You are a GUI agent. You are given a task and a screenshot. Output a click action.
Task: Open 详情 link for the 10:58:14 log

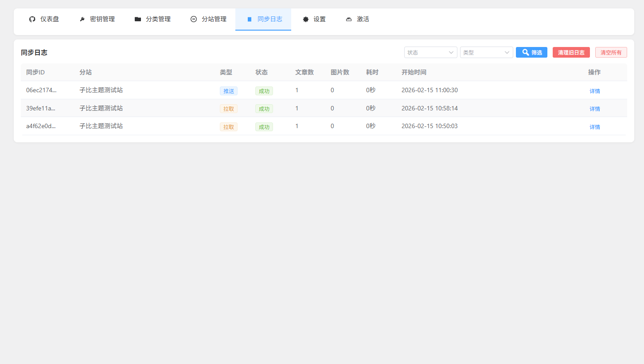point(594,109)
